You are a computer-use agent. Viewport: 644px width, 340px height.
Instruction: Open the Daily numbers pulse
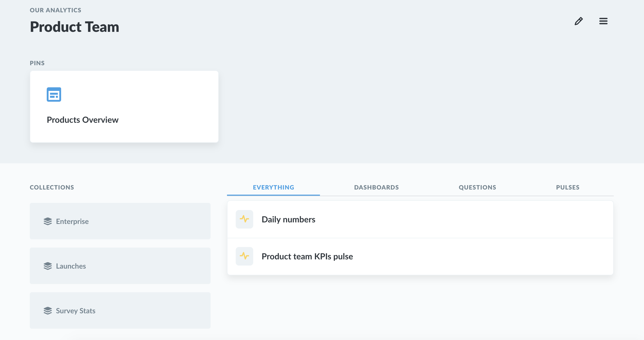point(288,220)
